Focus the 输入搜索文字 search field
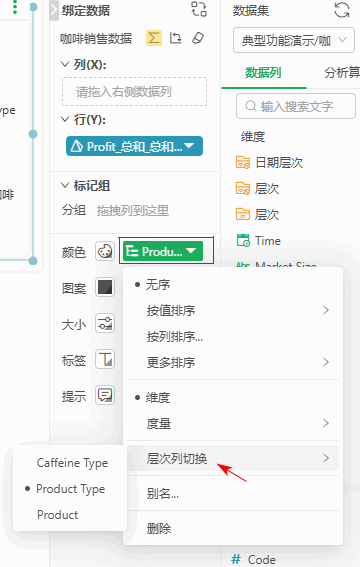 coord(296,106)
